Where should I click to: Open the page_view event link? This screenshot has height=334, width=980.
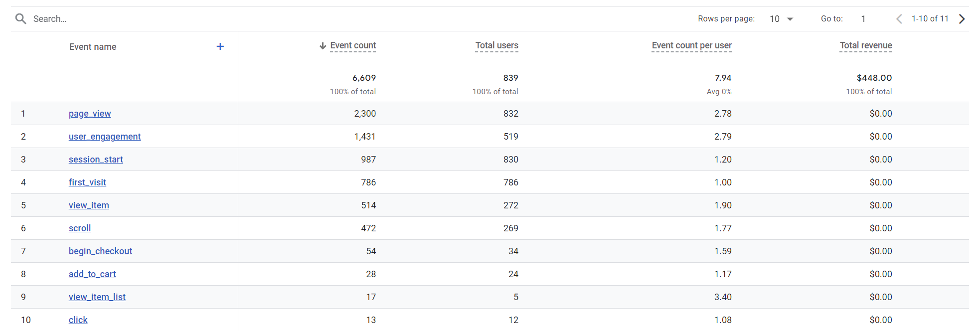pos(90,114)
